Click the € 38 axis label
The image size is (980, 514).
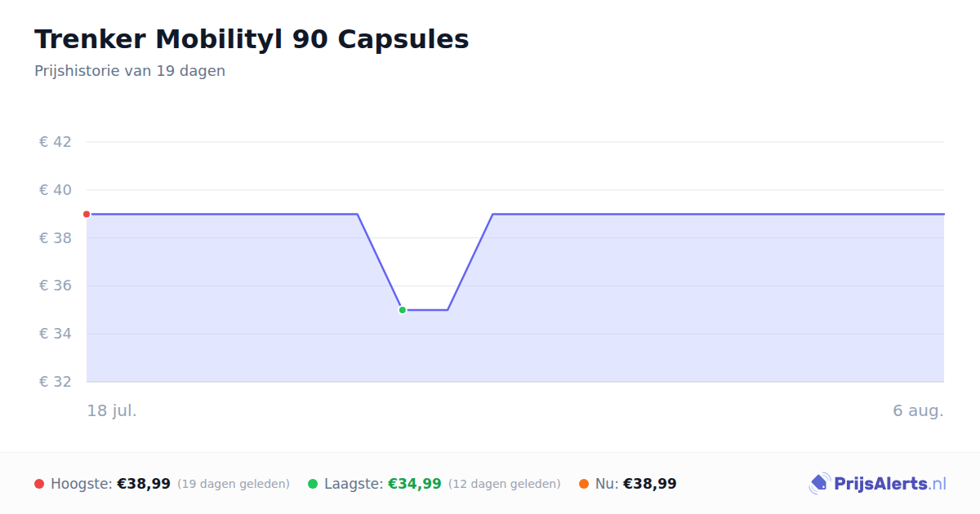point(56,238)
